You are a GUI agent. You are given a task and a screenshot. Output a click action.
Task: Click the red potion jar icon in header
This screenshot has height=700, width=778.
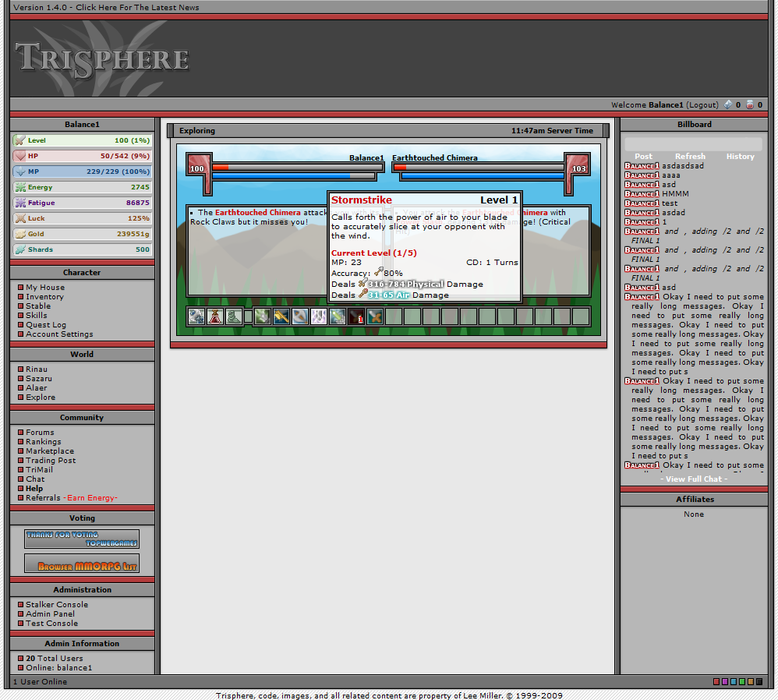pos(750,104)
